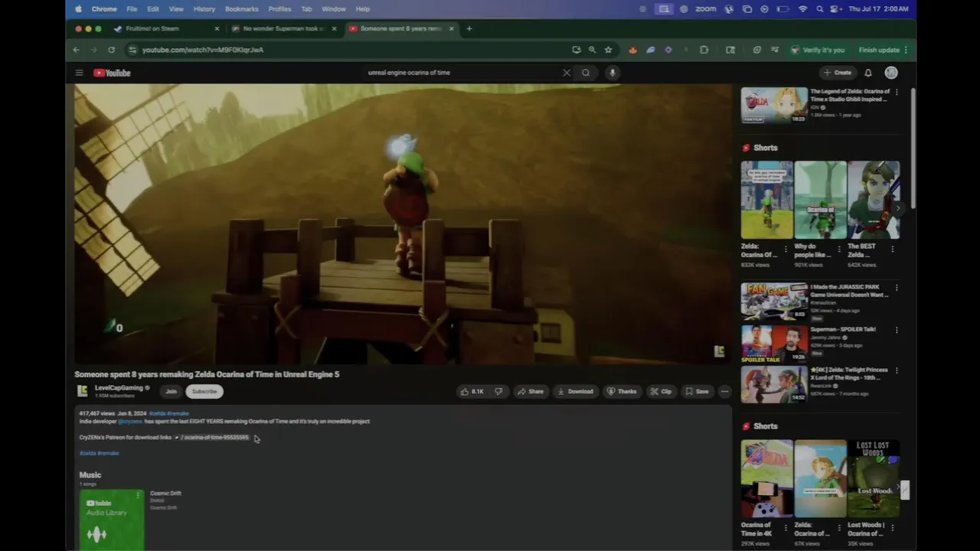Screen dimensions: 980x551
Task: Start voice search with the microphone
Action: (x=612, y=73)
